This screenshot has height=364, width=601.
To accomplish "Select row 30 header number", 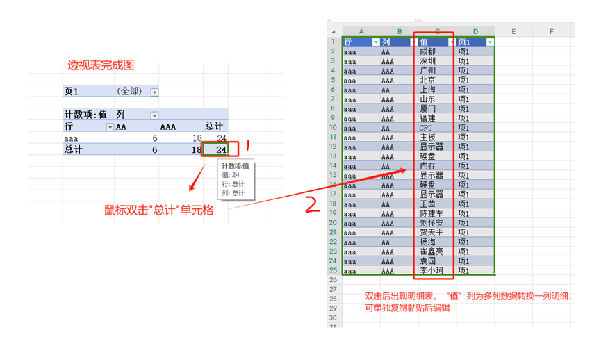I will point(333,317).
